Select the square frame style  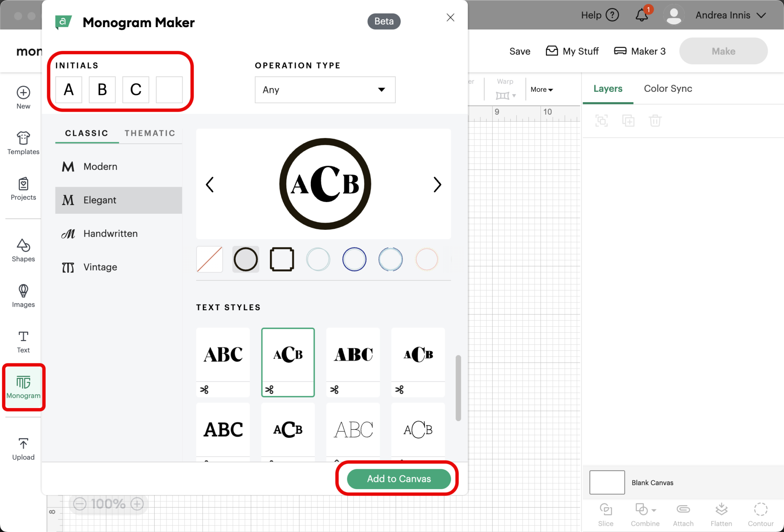[x=282, y=259]
